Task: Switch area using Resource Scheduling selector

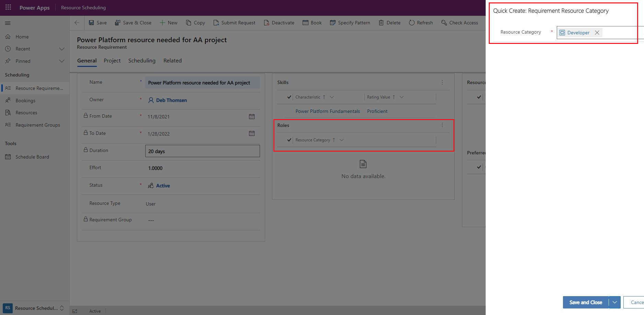Action: (x=34, y=308)
